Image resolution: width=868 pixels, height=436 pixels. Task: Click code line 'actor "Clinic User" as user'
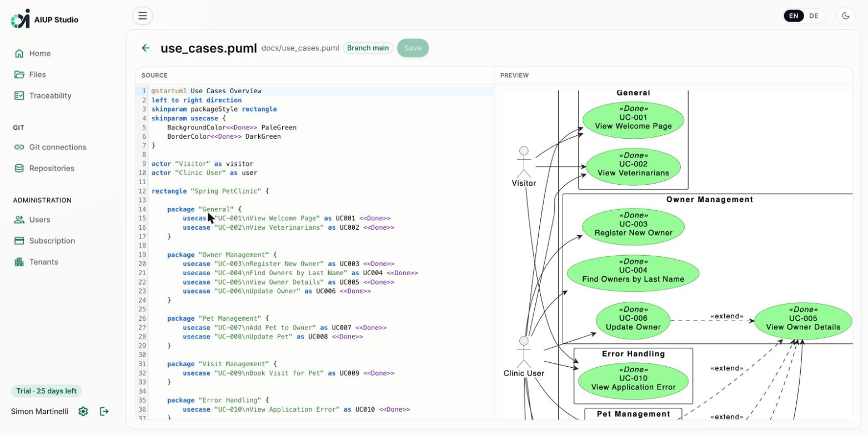click(x=204, y=173)
